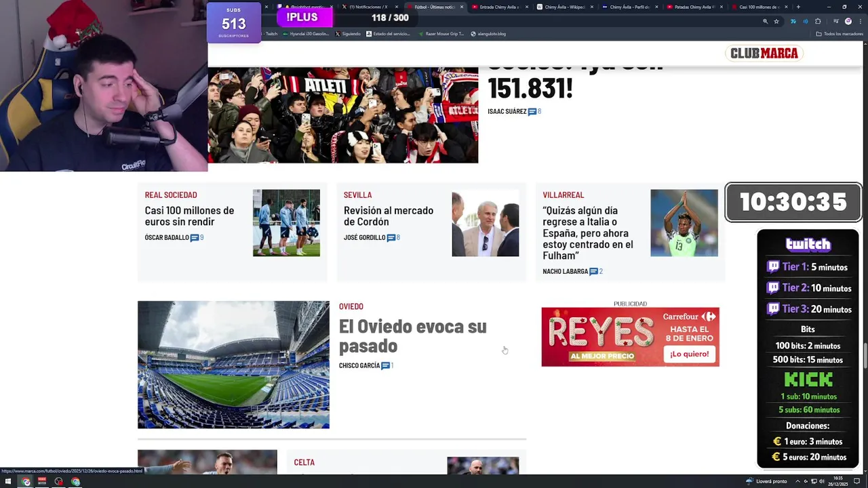
Task: Click the CELTA section label
Action: tap(304, 462)
